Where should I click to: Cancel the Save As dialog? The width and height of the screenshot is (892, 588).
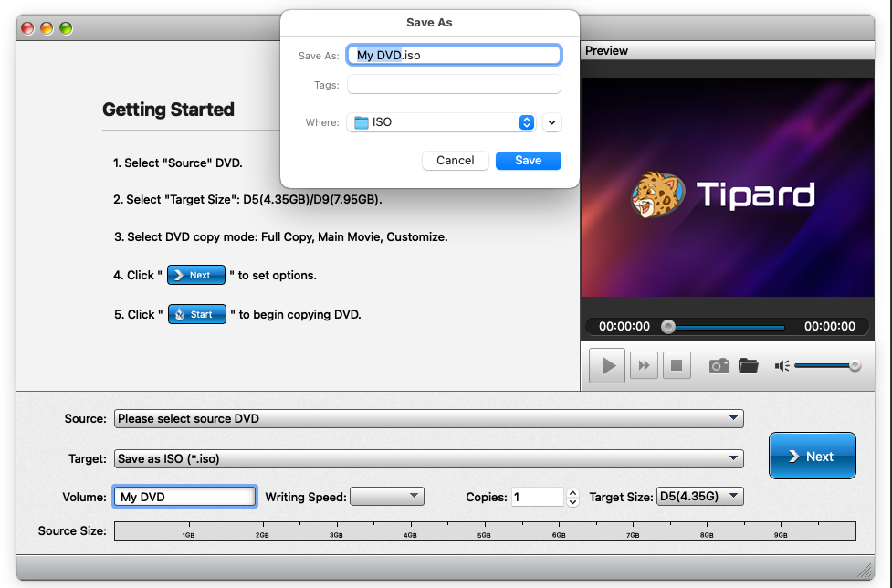coord(455,161)
